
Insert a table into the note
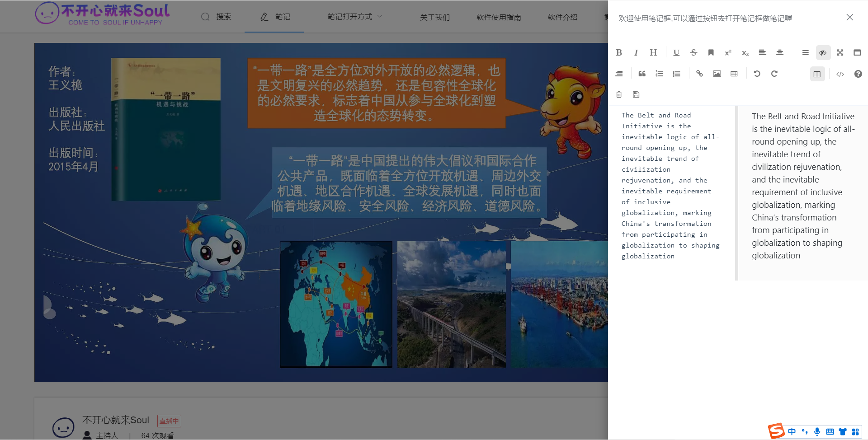734,74
